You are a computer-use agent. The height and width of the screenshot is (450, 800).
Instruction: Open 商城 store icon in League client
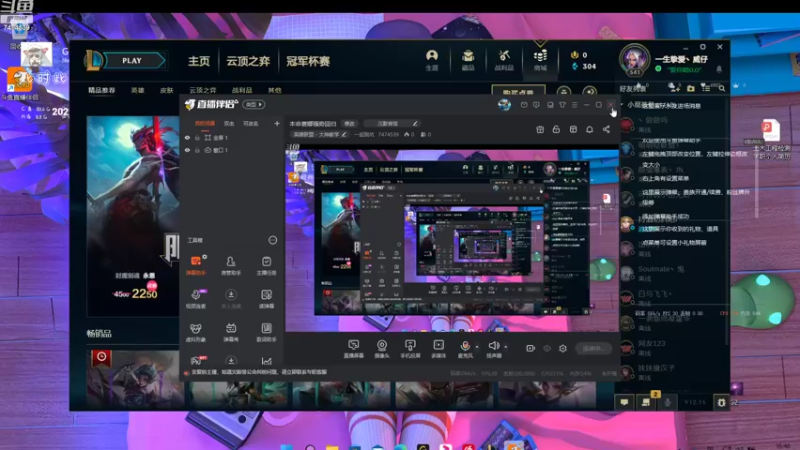pos(540,60)
